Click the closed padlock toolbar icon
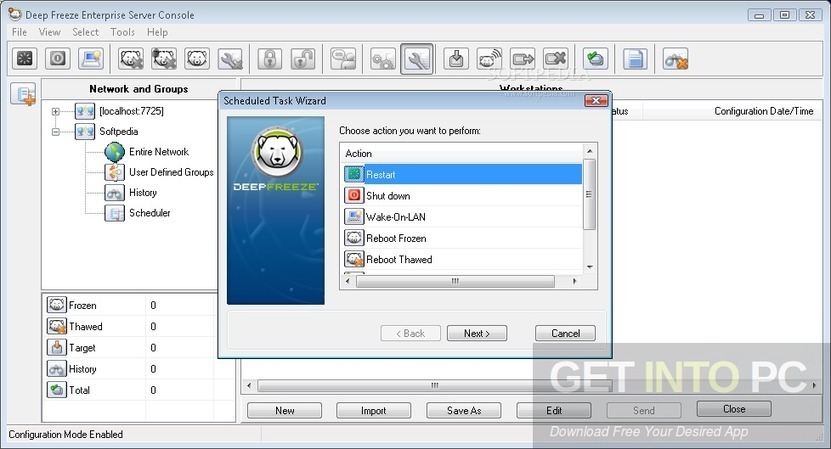Viewport: 831px width, 449px height. pos(270,58)
